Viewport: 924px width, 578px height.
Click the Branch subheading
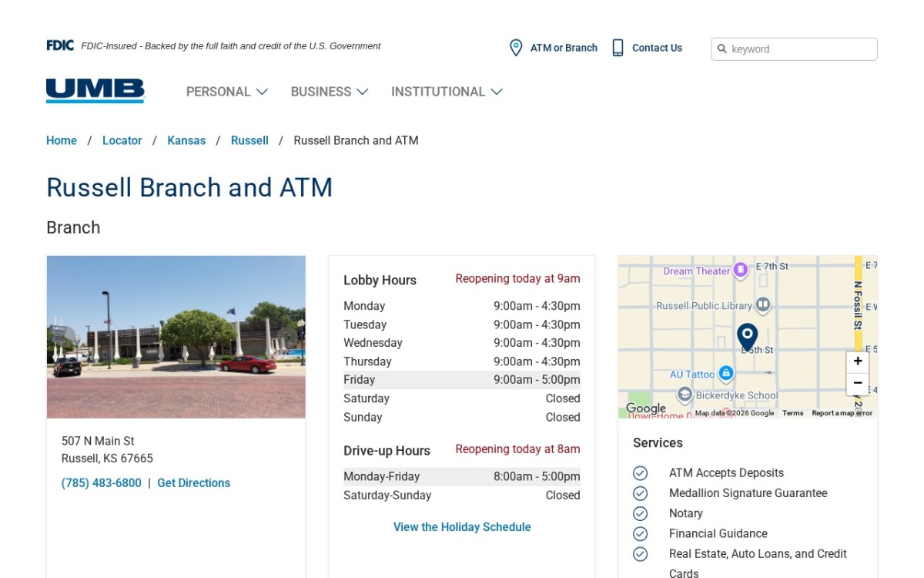73,227
